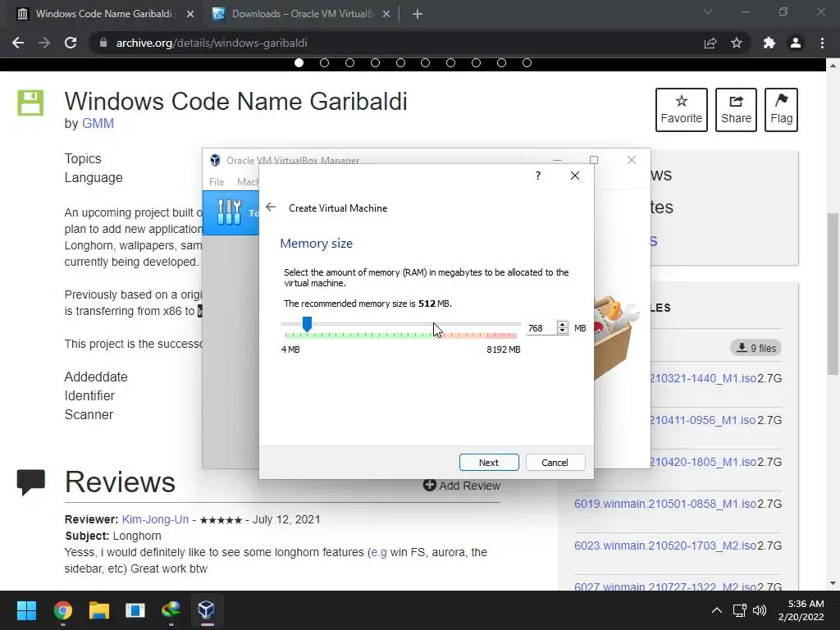Open the browser extensions puzzle icon

pos(769,43)
